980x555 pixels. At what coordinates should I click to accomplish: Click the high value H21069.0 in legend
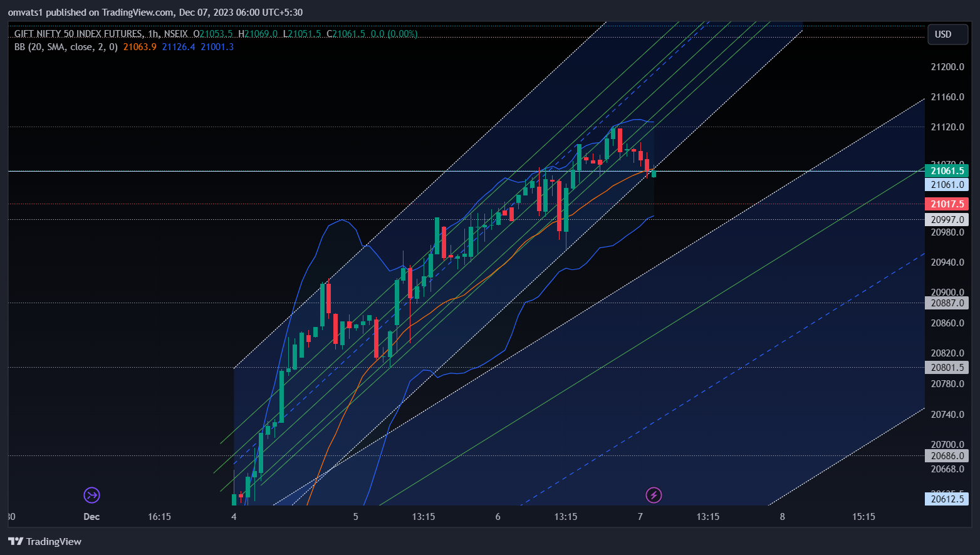[x=258, y=34]
